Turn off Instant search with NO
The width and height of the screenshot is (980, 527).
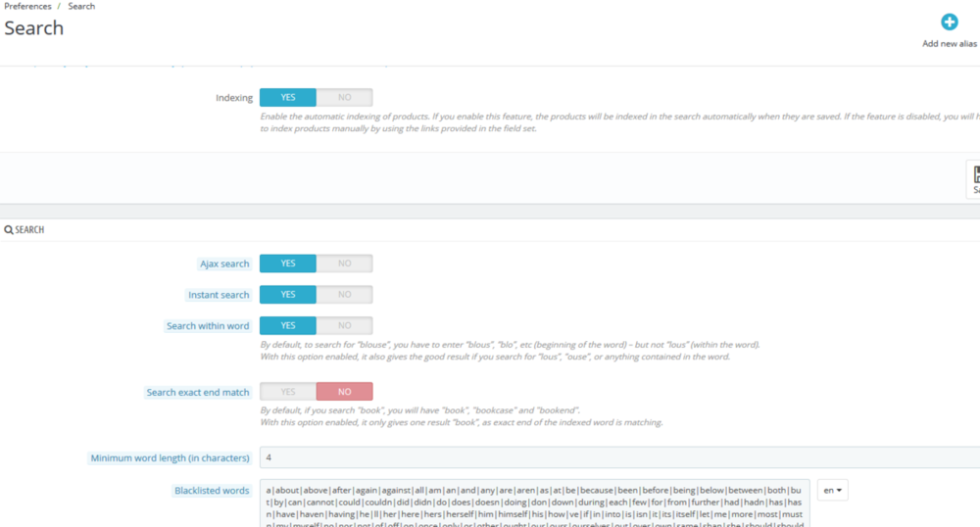point(344,295)
